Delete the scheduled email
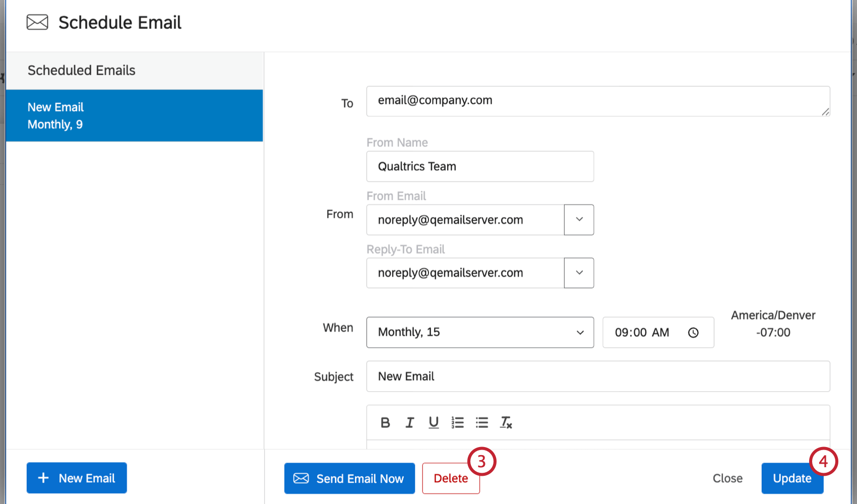The height and width of the screenshot is (504, 857). pyautogui.click(x=450, y=478)
